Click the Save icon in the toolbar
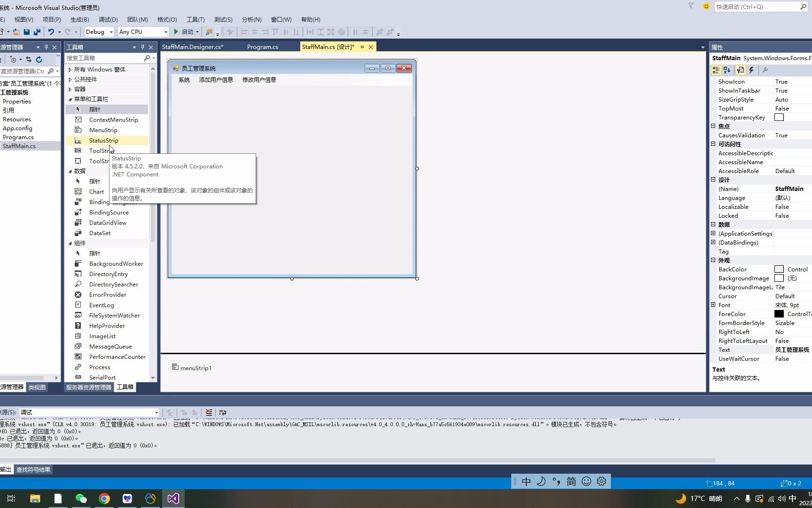Screen dimensions: 812x508 pos(27,32)
